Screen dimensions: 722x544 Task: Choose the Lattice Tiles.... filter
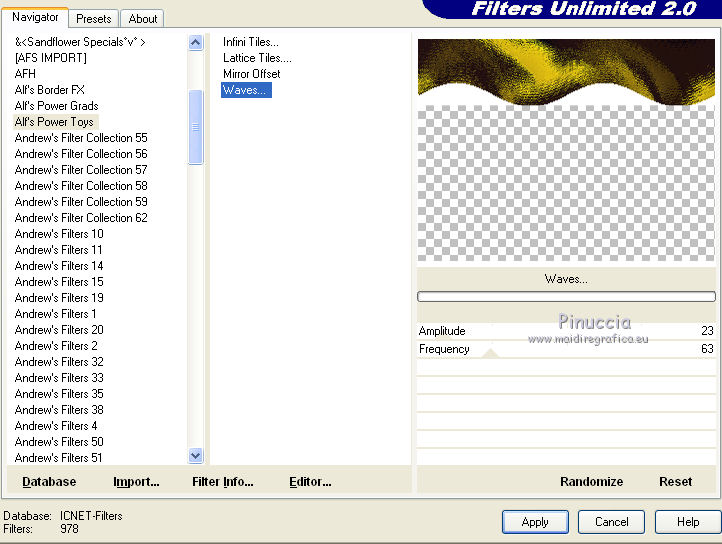click(257, 58)
